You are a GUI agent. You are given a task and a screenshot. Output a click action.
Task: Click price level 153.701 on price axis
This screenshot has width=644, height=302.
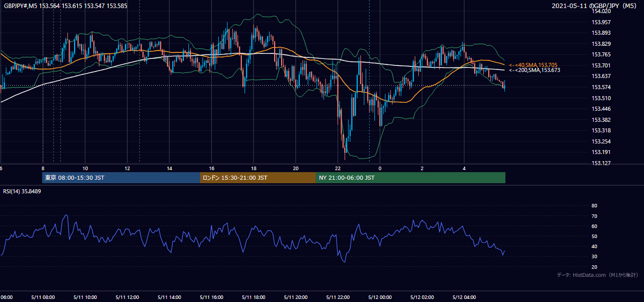pyautogui.click(x=601, y=65)
